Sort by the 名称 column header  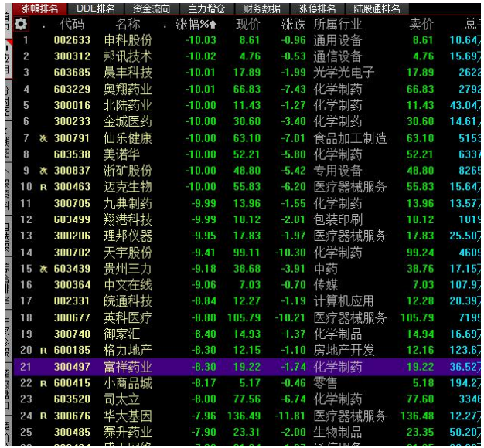click(x=128, y=24)
